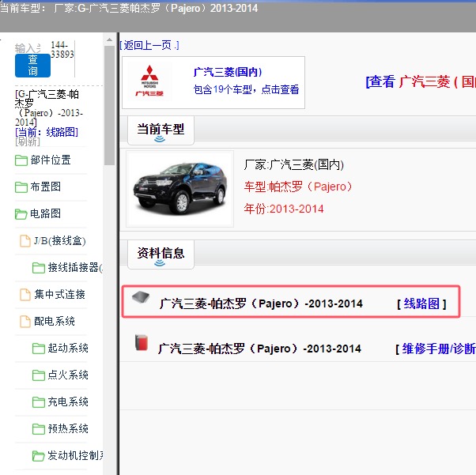Viewport: 476px width, 475px height.
Task: Select the 电路图 tree label
Action: point(45,213)
